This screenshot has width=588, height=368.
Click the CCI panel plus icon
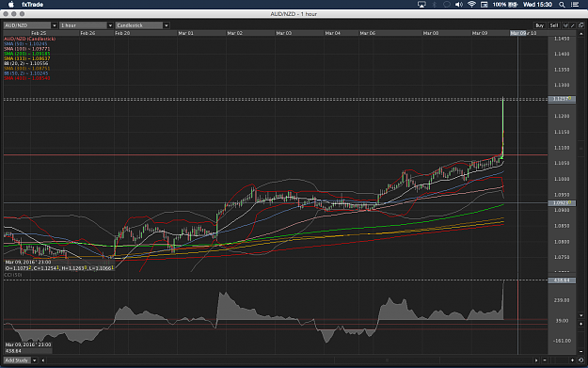tap(581, 324)
